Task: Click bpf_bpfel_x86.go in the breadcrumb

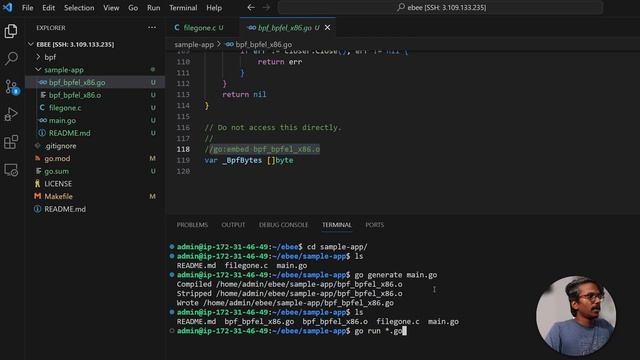Action: pyautogui.click(x=264, y=44)
